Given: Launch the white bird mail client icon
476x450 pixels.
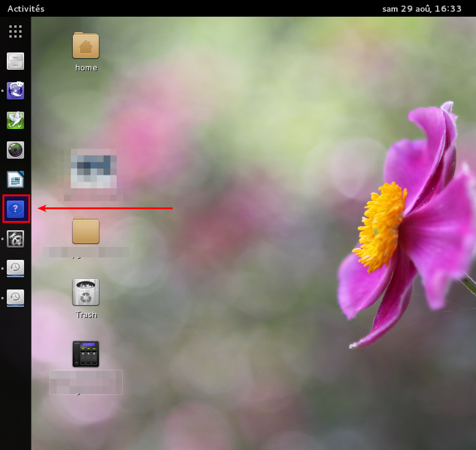Looking at the screenshot, I should (x=15, y=120).
